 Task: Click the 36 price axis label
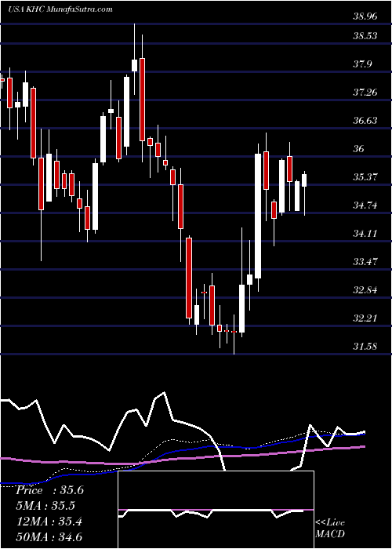point(358,149)
